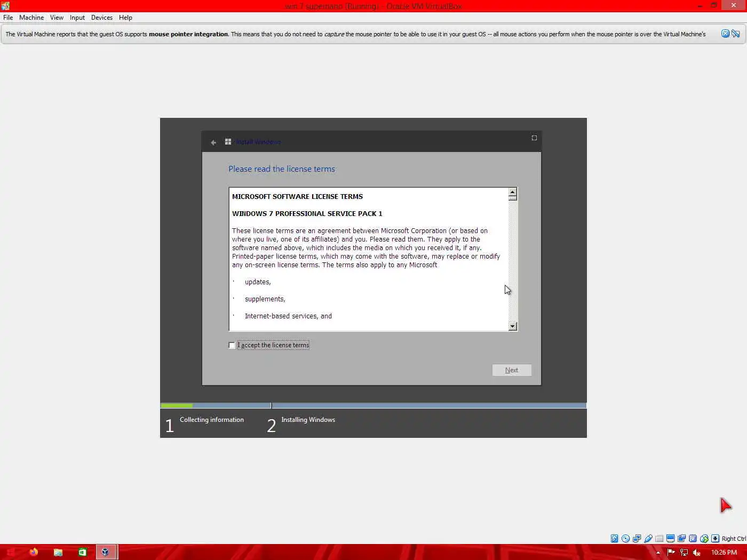Click 'WINDOWS 7 PROFESSIONAL SERVICE PACK 1' text
Viewport: 747px width, 560px height.
307,214
